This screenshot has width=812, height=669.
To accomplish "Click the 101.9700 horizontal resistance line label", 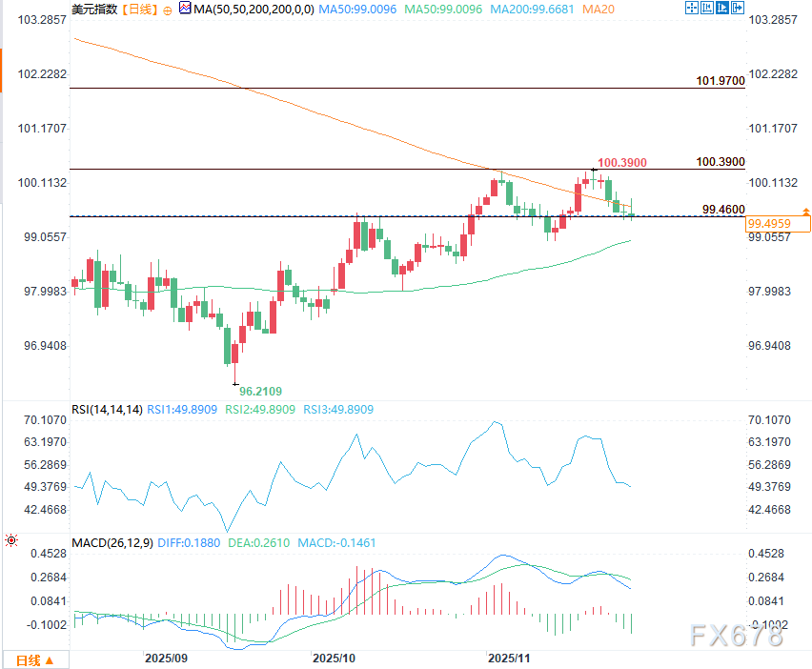I will click(x=720, y=81).
